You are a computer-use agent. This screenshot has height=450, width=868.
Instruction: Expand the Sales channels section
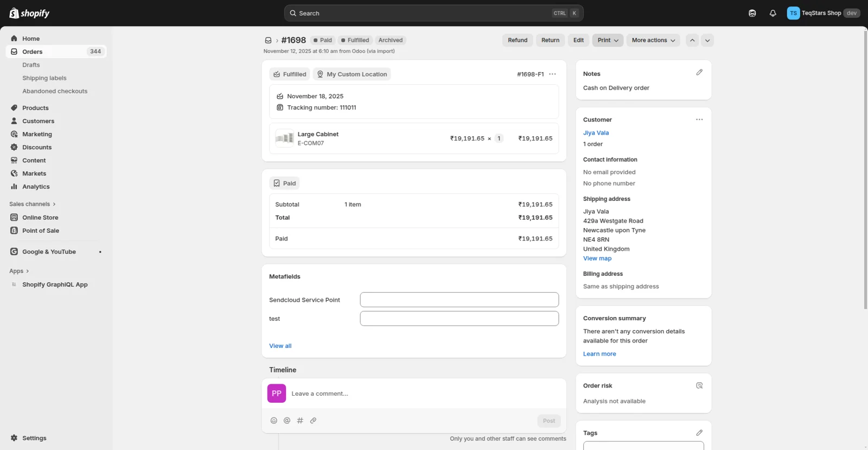tap(33, 204)
